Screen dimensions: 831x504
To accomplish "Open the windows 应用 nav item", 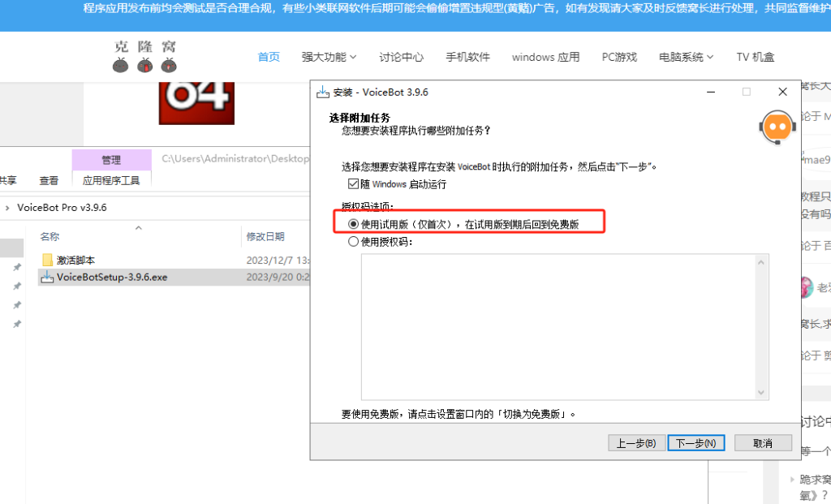I will [546, 57].
